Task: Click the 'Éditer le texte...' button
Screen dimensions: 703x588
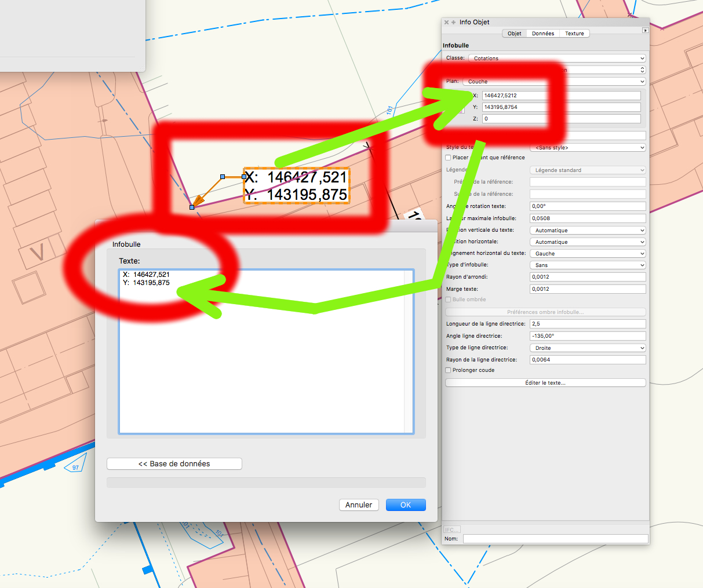Action: pyautogui.click(x=545, y=383)
